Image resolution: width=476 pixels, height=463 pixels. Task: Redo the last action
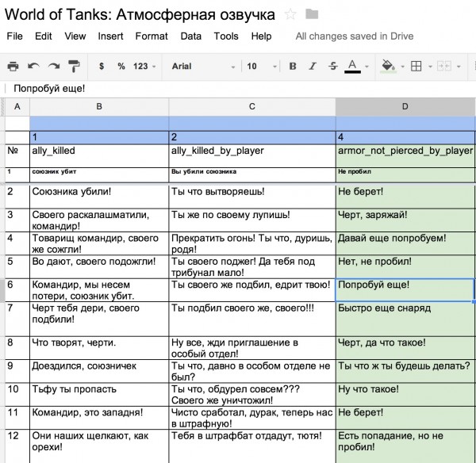54,66
